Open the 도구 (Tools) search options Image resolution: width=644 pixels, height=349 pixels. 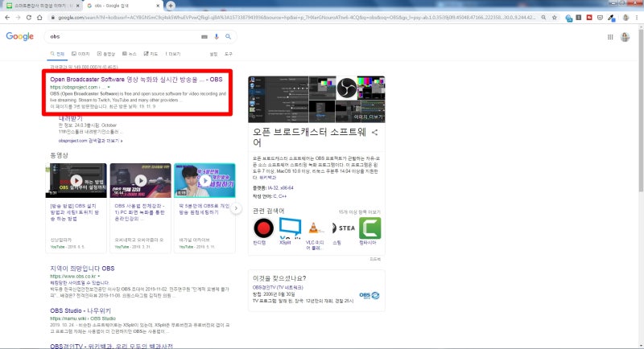[229, 54]
